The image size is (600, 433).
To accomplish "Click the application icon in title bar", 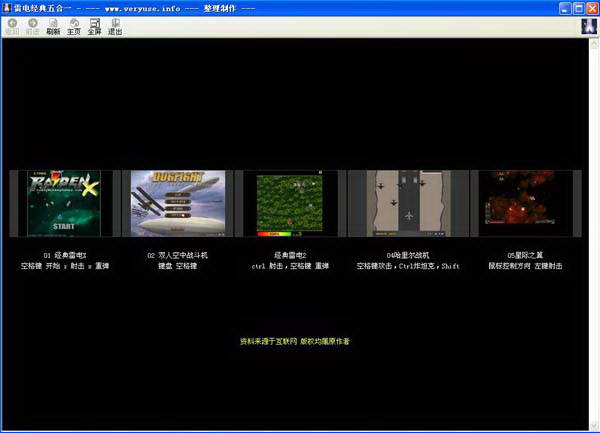I will click(7, 7).
